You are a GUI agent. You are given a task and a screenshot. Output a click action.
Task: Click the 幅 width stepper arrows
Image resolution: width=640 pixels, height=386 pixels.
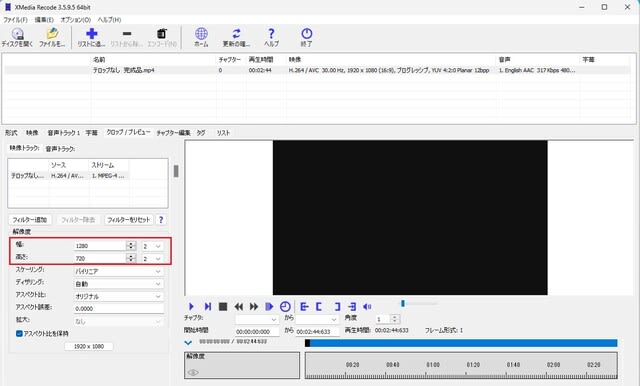131,246
